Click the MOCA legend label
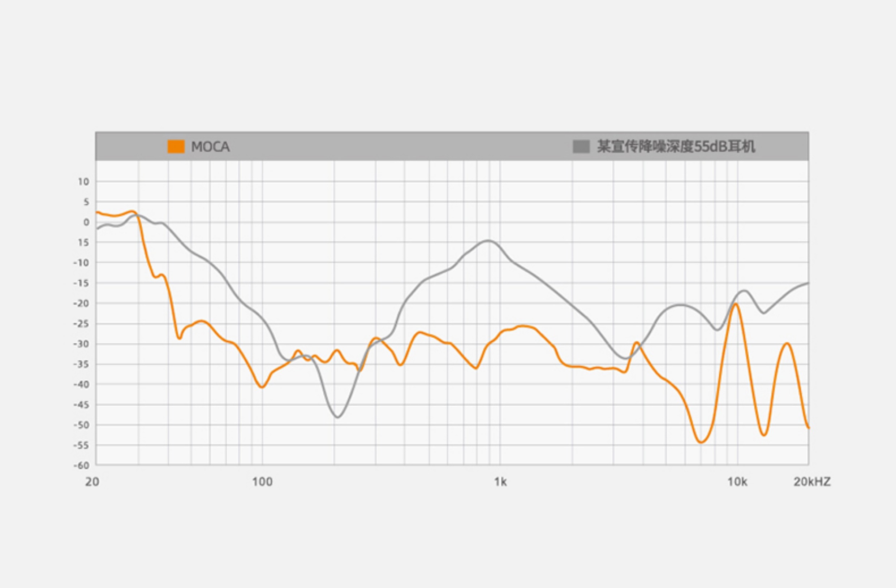The height and width of the screenshot is (588, 896). 210,147
